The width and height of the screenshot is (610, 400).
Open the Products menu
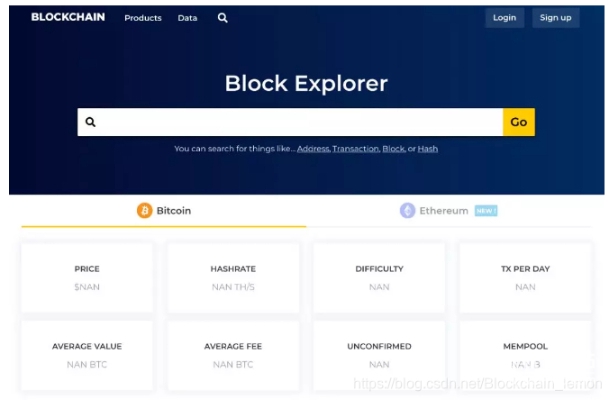143,18
